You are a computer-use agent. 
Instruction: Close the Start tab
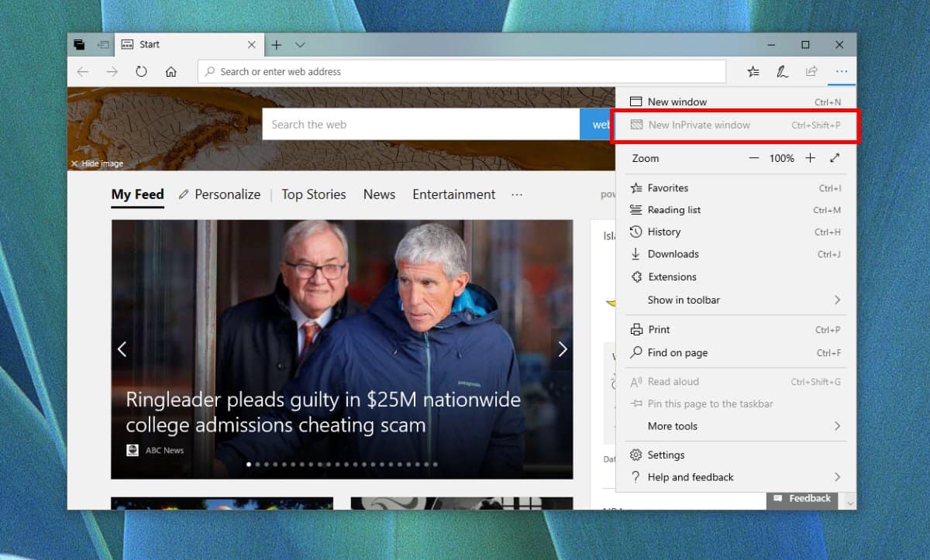pyautogui.click(x=251, y=45)
